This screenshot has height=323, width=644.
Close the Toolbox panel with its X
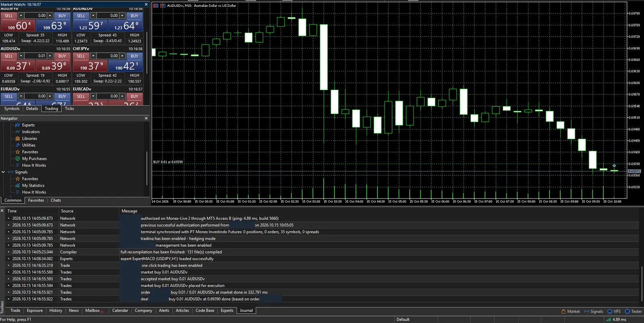2,211
